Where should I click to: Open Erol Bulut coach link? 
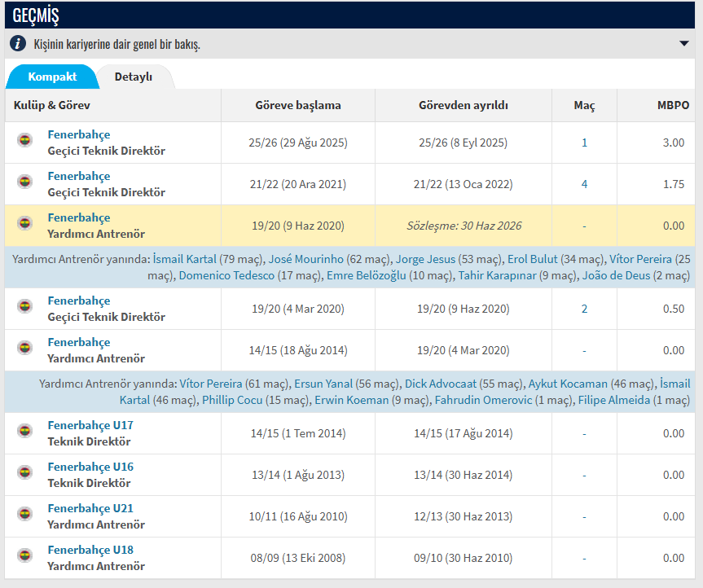point(532,259)
